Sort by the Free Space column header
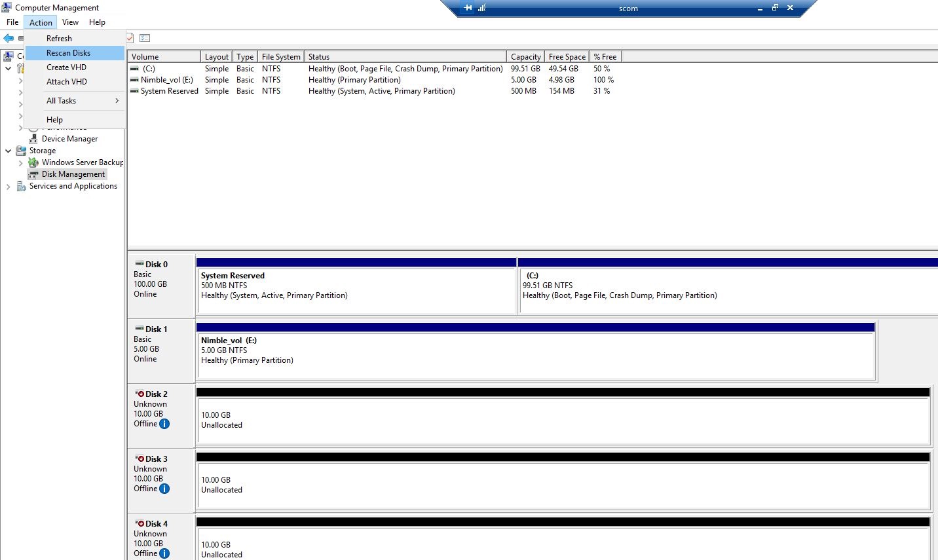The width and height of the screenshot is (938, 560). click(567, 57)
